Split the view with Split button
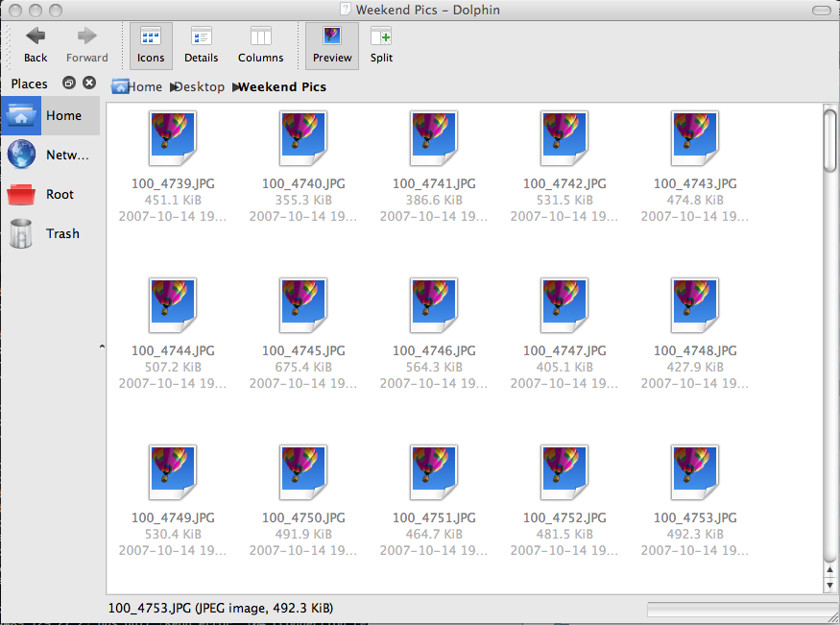Viewport: 840px width, 625px height. [x=381, y=45]
